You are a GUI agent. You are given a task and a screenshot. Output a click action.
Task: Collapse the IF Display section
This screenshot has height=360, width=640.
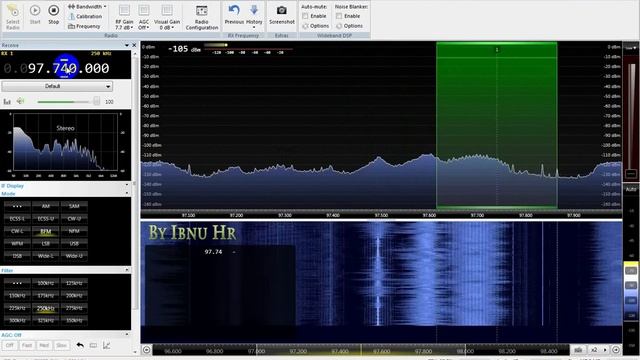pyautogui.click(x=127, y=186)
